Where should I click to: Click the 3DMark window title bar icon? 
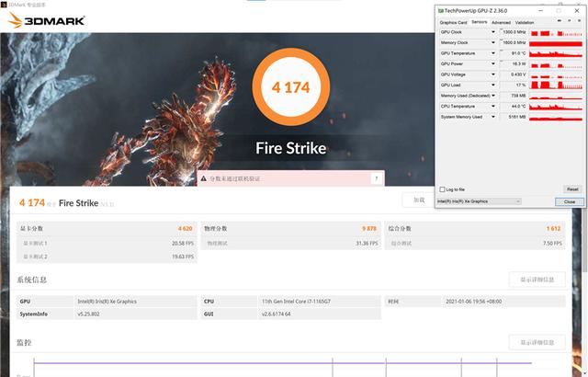(4, 5)
